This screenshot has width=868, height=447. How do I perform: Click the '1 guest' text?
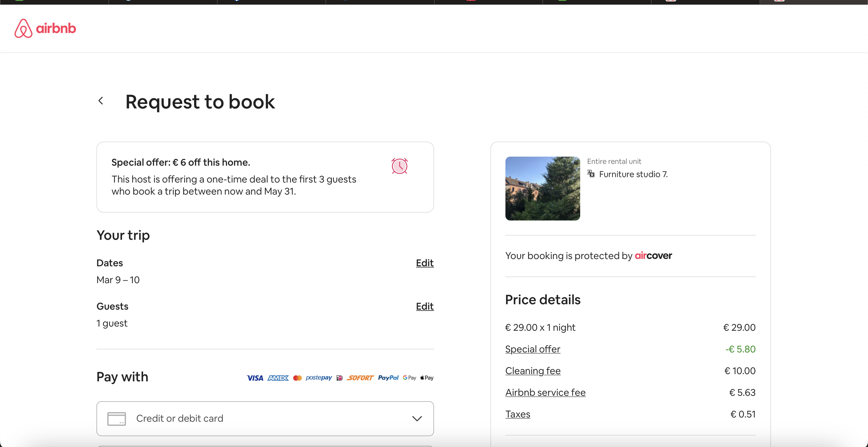112,324
